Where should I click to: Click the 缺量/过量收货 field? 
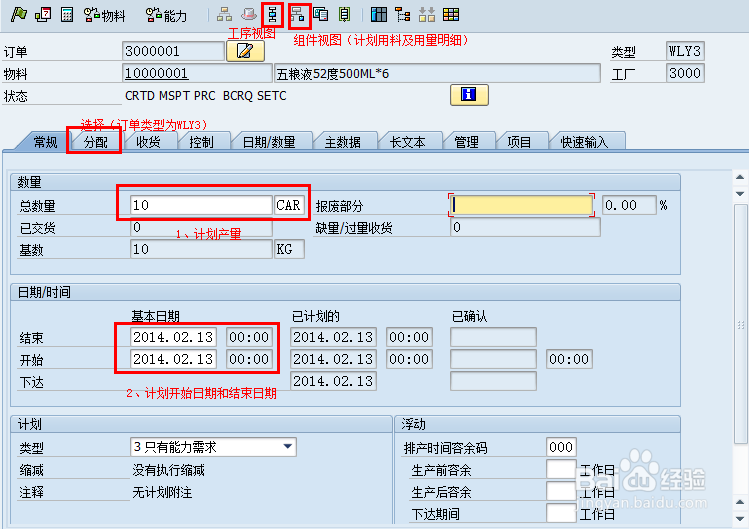click(x=525, y=227)
